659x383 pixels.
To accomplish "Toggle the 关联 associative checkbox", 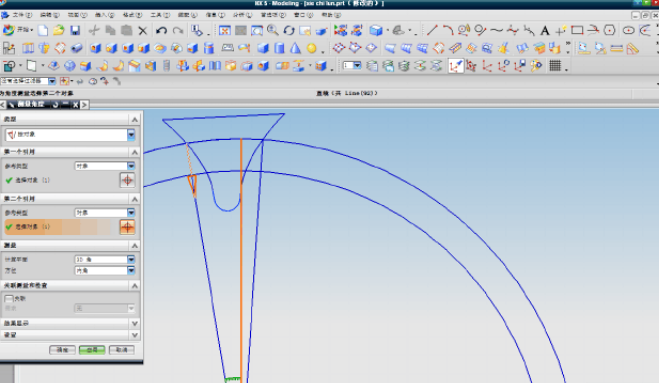I will (x=9, y=298).
